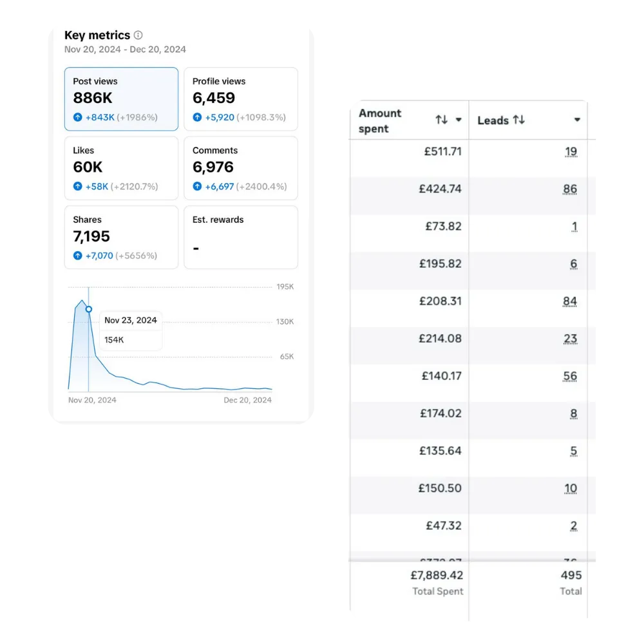The width and height of the screenshot is (644, 644).
Task: Click the up-arrow icon under Likes
Action: click(78, 186)
